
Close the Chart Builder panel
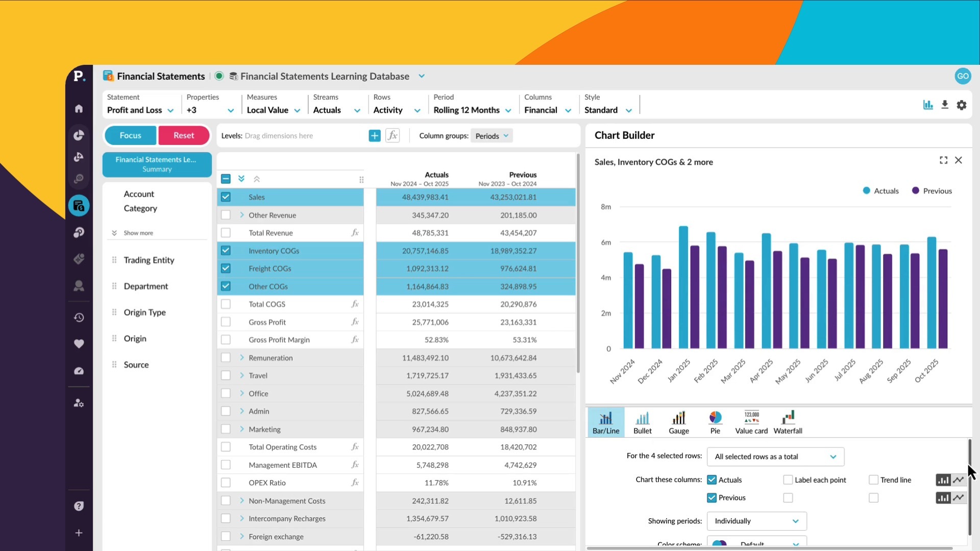pos(959,160)
